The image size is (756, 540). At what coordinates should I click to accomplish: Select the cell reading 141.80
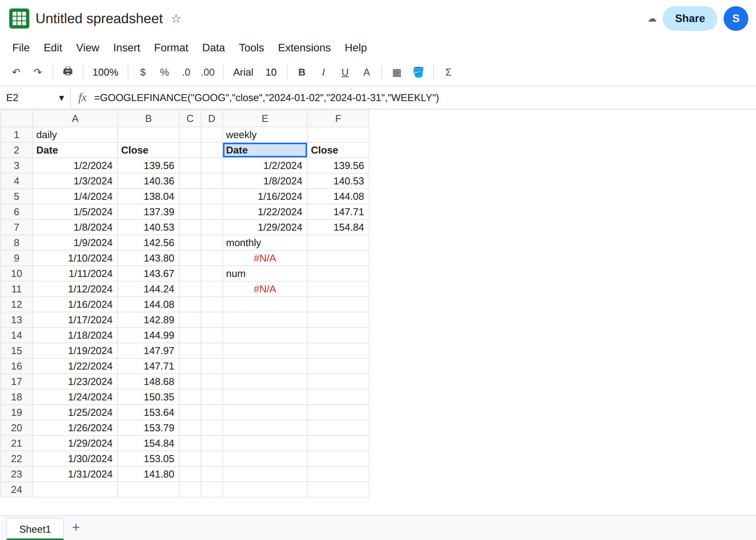[148, 474]
